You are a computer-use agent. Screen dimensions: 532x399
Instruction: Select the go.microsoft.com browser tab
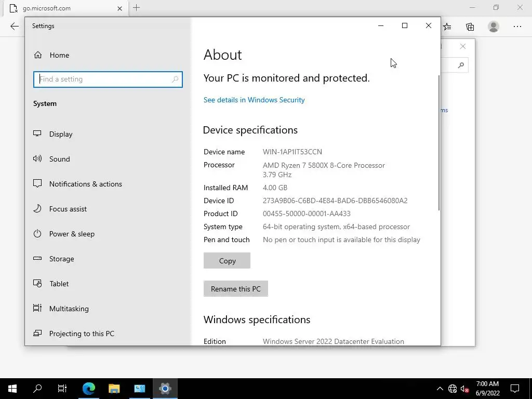pyautogui.click(x=66, y=8)
